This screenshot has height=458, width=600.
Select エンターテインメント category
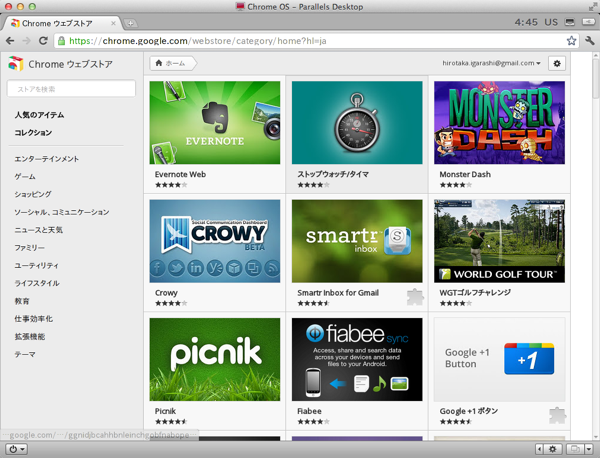tap(47, 159)
